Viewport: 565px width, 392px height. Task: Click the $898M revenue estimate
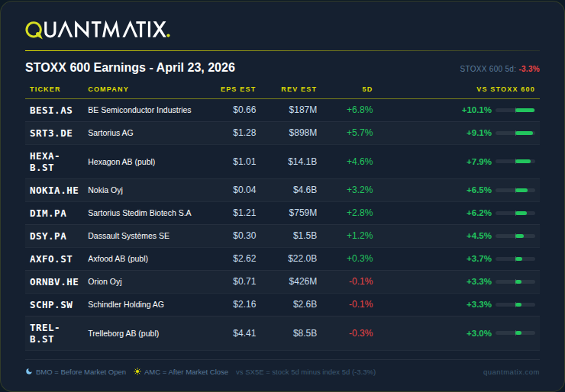tap(302, 133)
